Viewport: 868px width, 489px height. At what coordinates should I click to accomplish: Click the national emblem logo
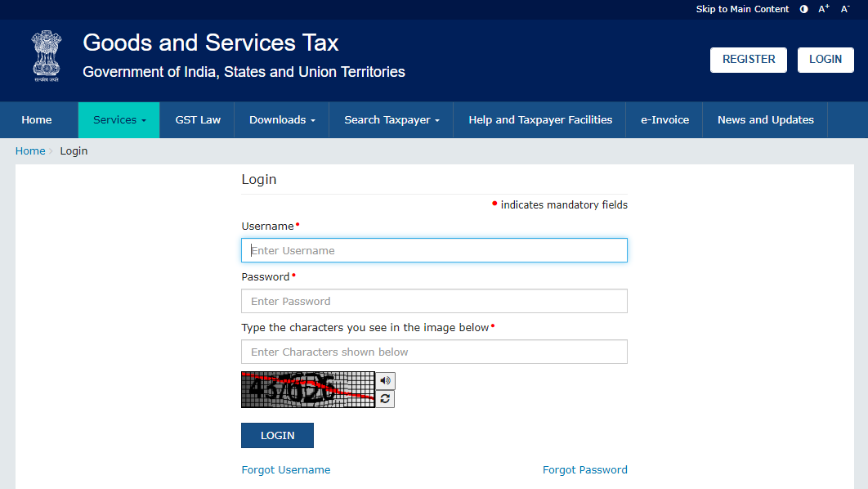pyautogui.click(x=46, y=56)
